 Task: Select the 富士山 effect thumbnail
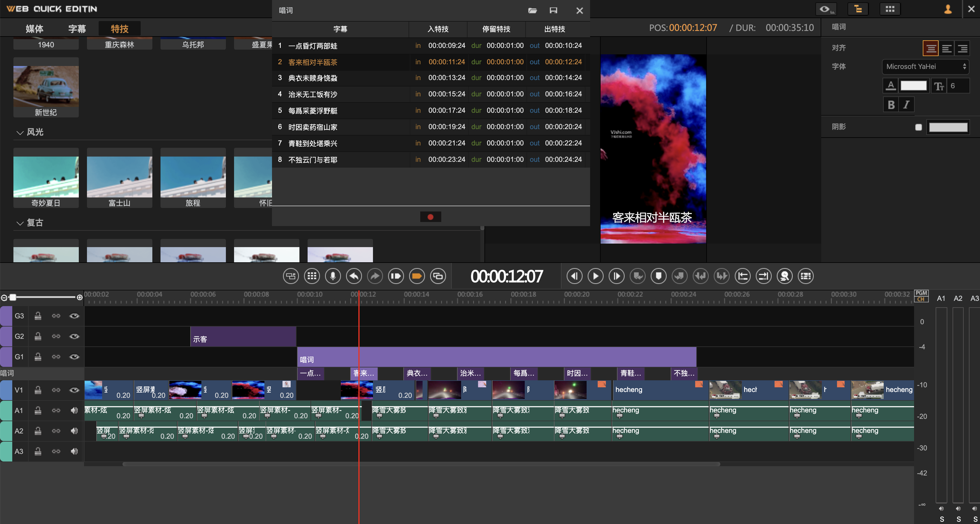119,178
